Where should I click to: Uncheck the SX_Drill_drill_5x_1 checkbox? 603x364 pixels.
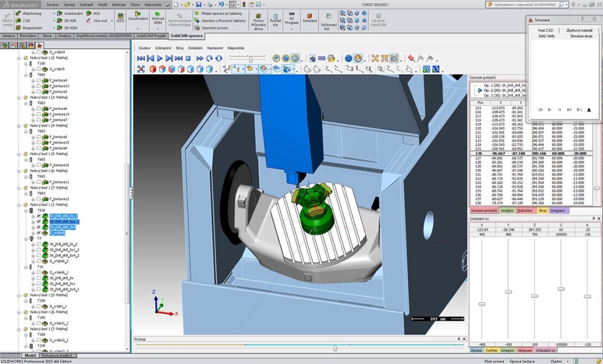pos(39,216)
